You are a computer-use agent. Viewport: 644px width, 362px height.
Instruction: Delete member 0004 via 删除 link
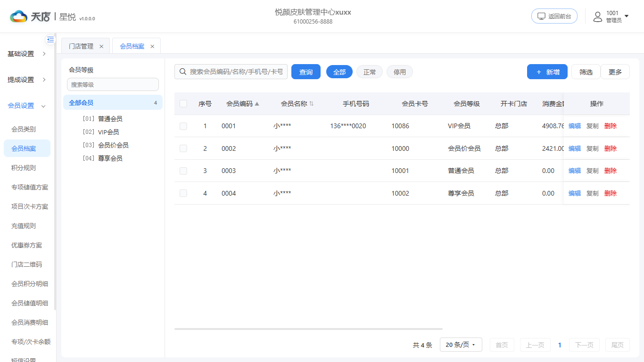point(611,193)
